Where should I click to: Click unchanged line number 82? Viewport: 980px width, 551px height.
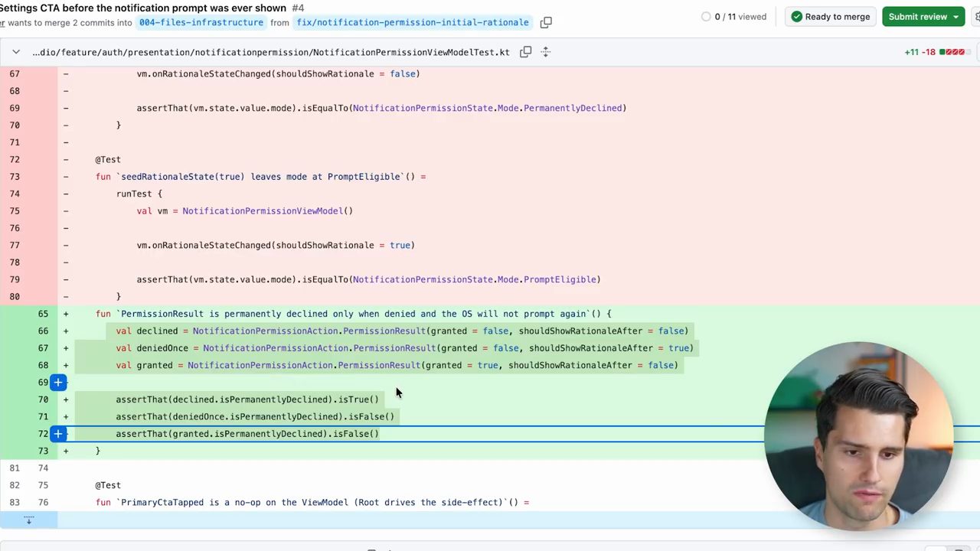point(15,485)
